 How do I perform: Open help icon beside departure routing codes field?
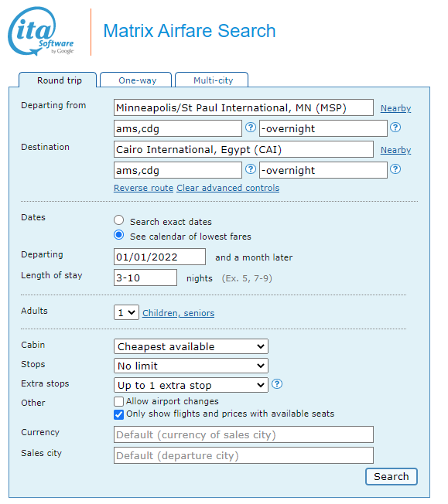[x=251, y=128]
